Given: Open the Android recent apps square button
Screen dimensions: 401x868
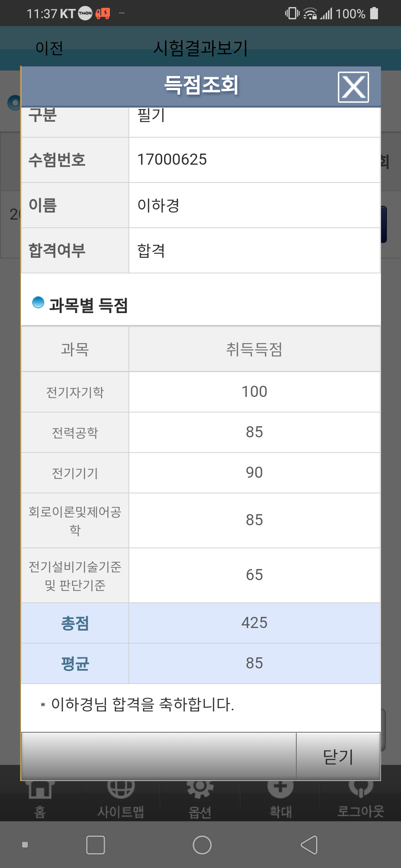Looking at the screenshot, I should click(95, 845).
